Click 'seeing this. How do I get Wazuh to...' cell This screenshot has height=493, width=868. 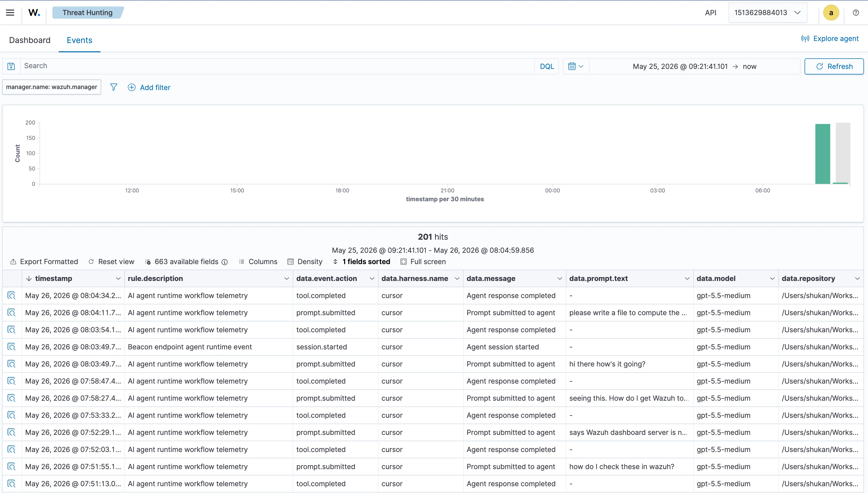630,398
